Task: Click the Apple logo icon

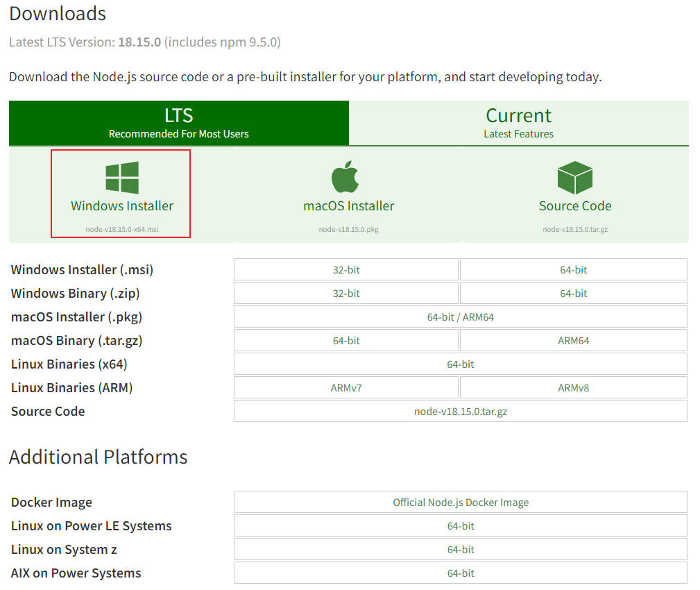Action: tap(345, 176)
